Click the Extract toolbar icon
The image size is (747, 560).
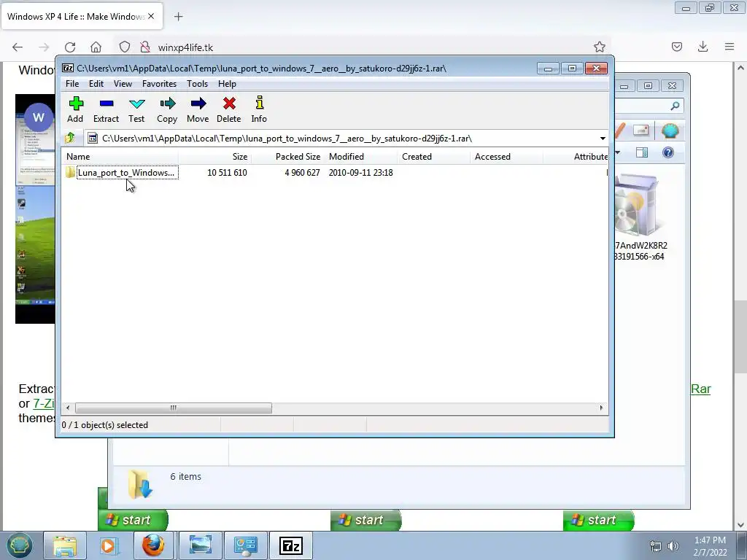coord(106,109)
